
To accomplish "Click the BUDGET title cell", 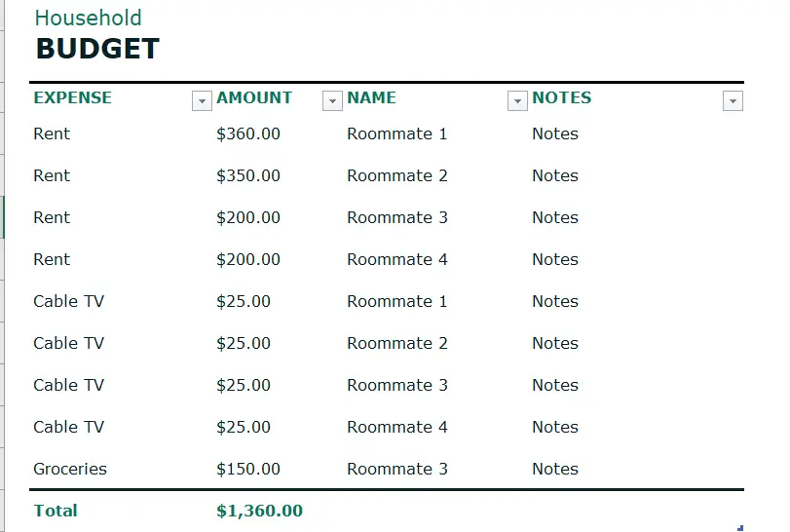I will (97, 49).
